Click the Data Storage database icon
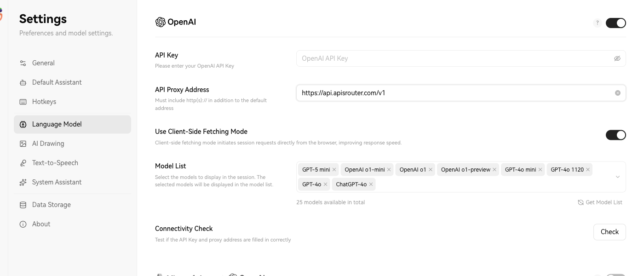Image resolution: width=644 pixels, height=276 pixels. (x=23, y=205)
